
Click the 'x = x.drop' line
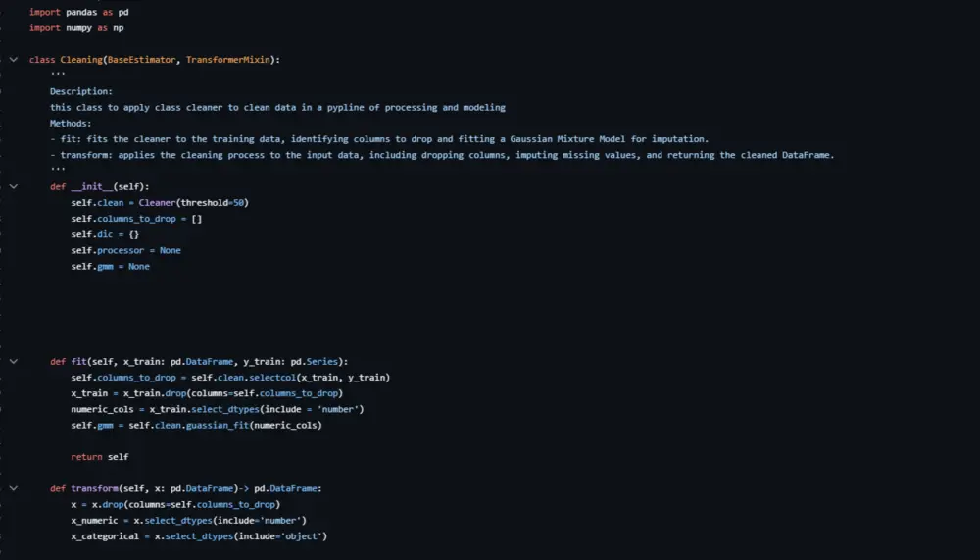[175, 504]
